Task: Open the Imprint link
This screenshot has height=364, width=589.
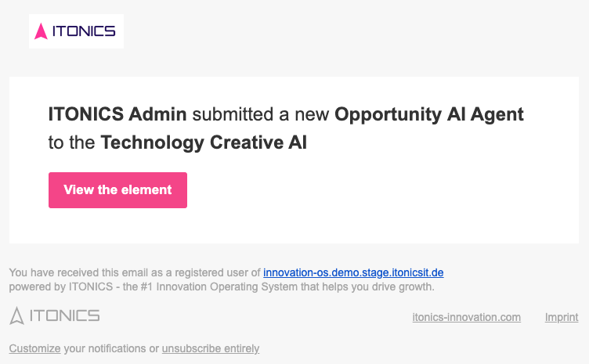Action: tap(562, 317)
